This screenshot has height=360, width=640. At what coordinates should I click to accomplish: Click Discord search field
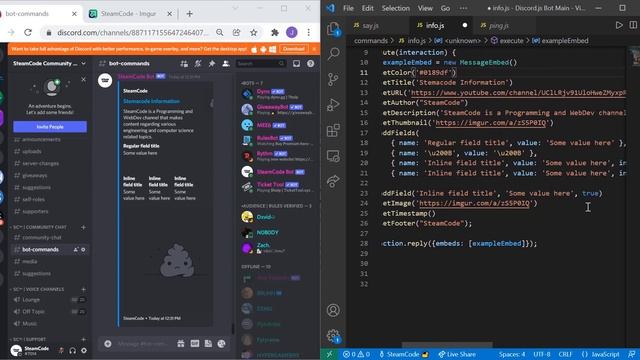261,64
